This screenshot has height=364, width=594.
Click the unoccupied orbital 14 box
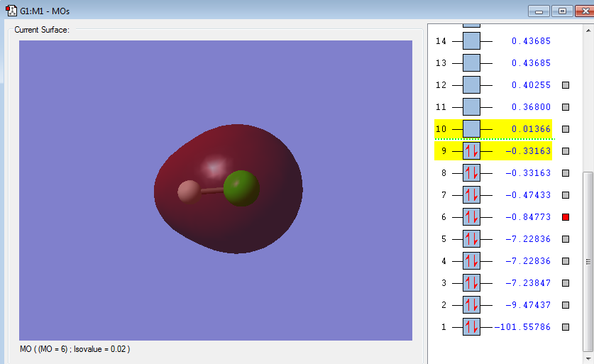coord(471,41)
